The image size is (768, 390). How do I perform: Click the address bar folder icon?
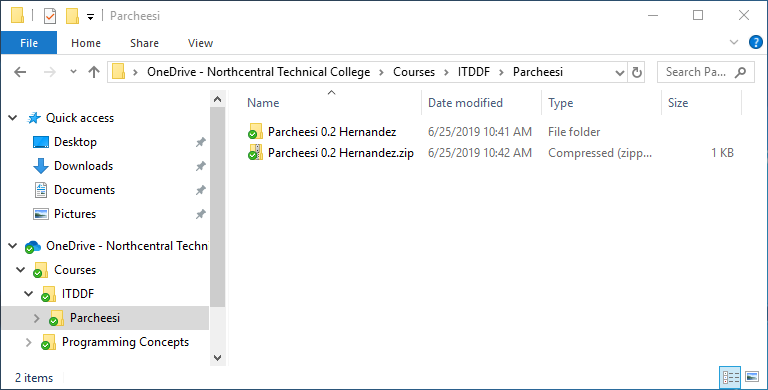tap(119, 72)
